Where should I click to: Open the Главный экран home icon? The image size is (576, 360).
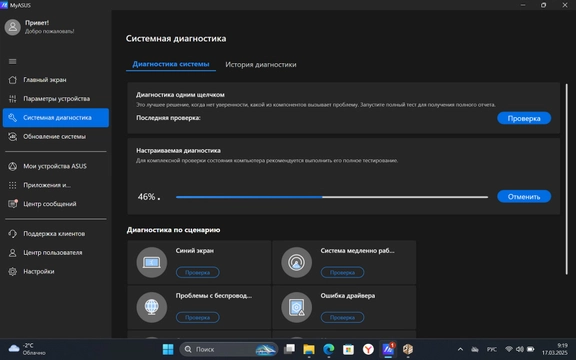(x=12, y=80)
